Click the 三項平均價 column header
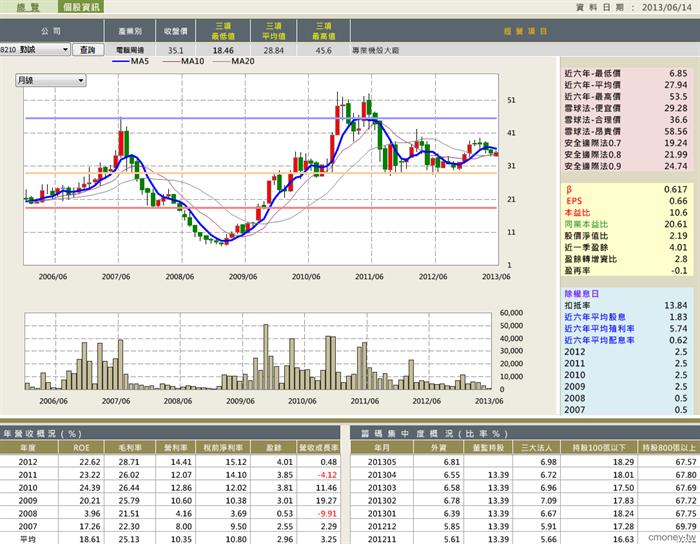The height and width of the screenshot is (544, 700). [274, 31]
